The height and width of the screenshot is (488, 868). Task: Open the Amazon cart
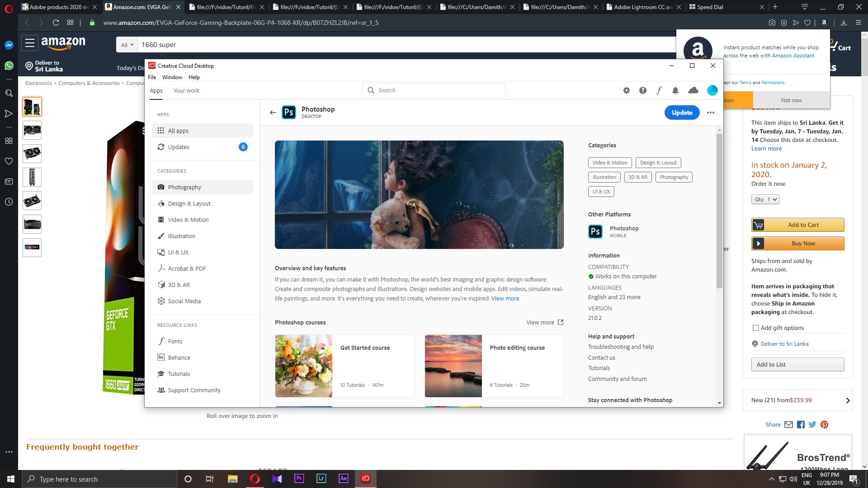(840, 46)
